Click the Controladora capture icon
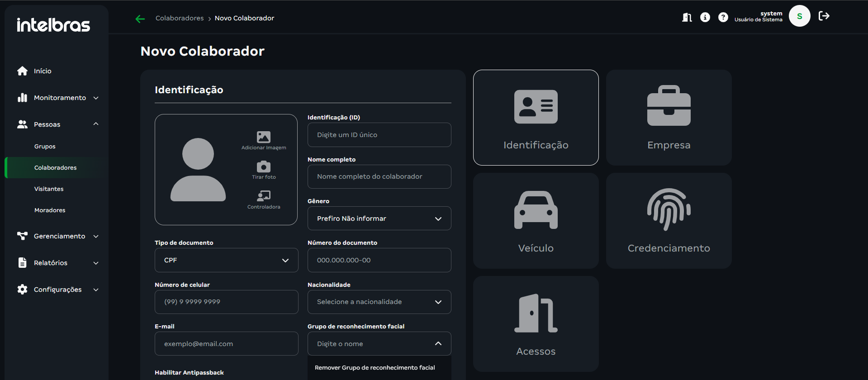This screenshot has width=868, height=380. (x=263, y=196)
